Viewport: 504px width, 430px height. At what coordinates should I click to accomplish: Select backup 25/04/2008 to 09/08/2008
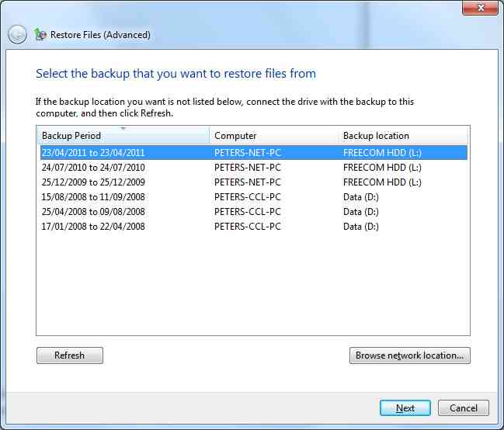tap(254, 212)
